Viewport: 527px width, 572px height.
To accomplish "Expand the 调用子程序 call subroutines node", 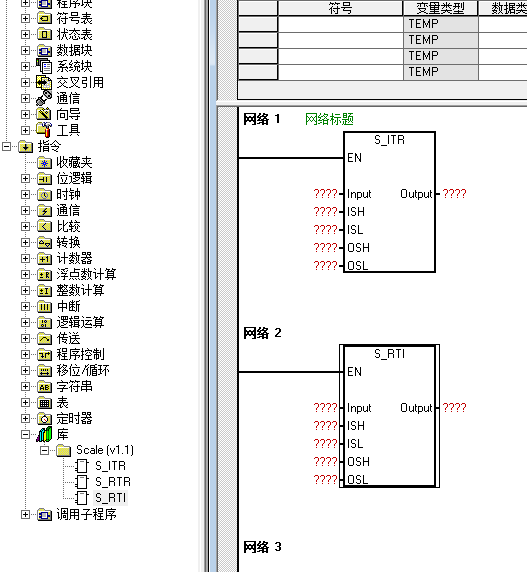I will pyautogui.click(x=25, y=514).
